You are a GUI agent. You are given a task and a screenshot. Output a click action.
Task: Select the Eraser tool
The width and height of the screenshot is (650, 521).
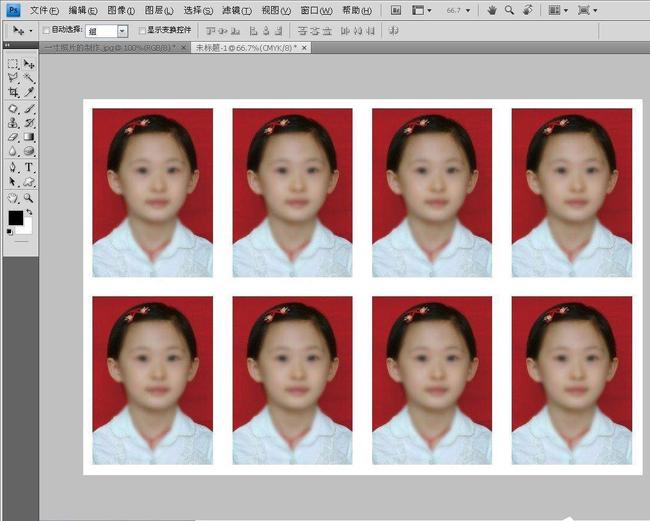click(x=13, y=137)
